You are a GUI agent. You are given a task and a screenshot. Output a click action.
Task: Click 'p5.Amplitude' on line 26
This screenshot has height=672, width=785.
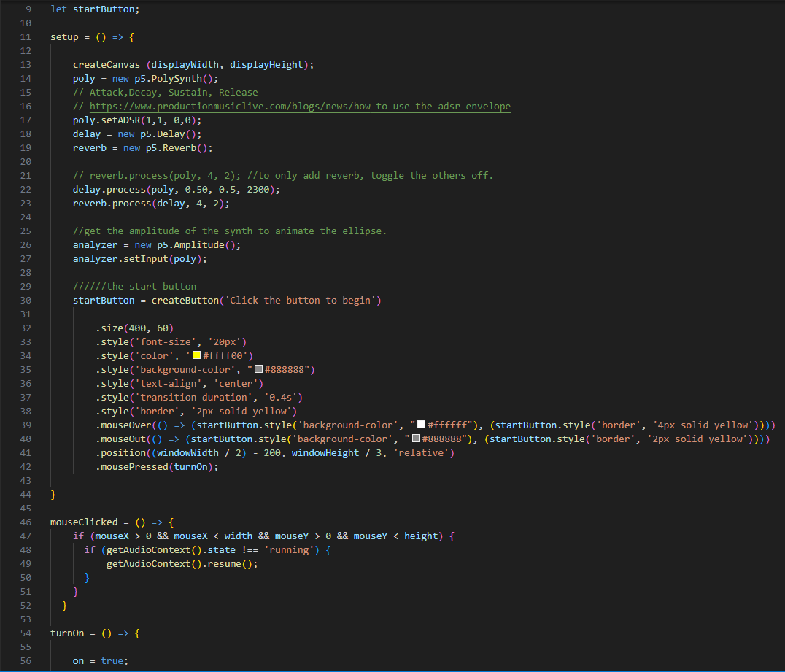tap(190, 245)
